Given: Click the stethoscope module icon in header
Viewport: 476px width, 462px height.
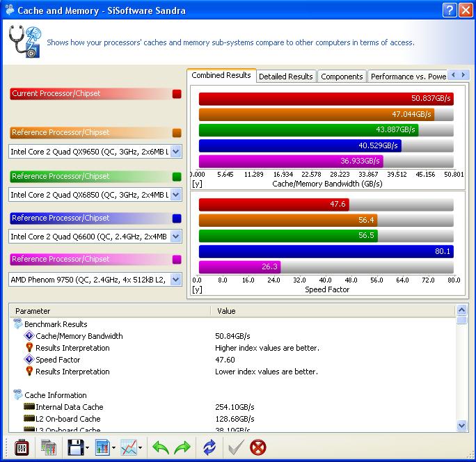Looking at the screenshot, I should click(25, 42).
